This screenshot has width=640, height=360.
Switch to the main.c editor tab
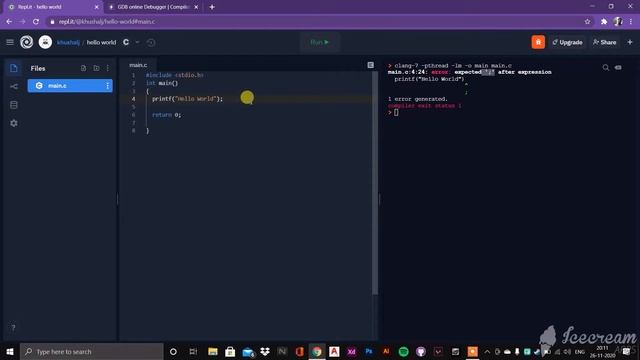(138, 65)
